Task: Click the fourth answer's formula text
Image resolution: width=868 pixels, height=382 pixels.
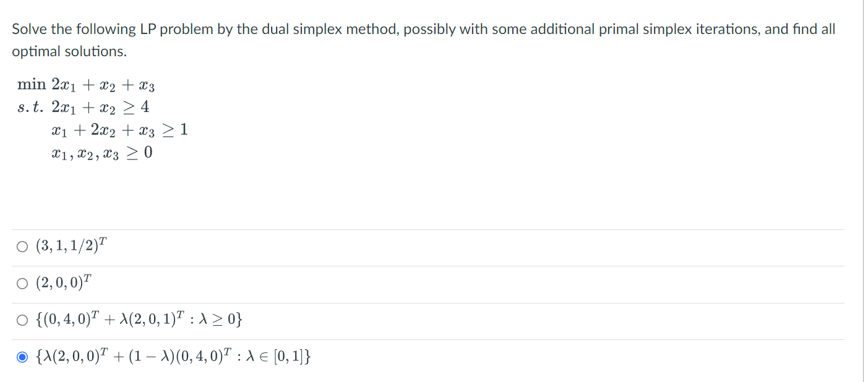Action: point(172,355)
